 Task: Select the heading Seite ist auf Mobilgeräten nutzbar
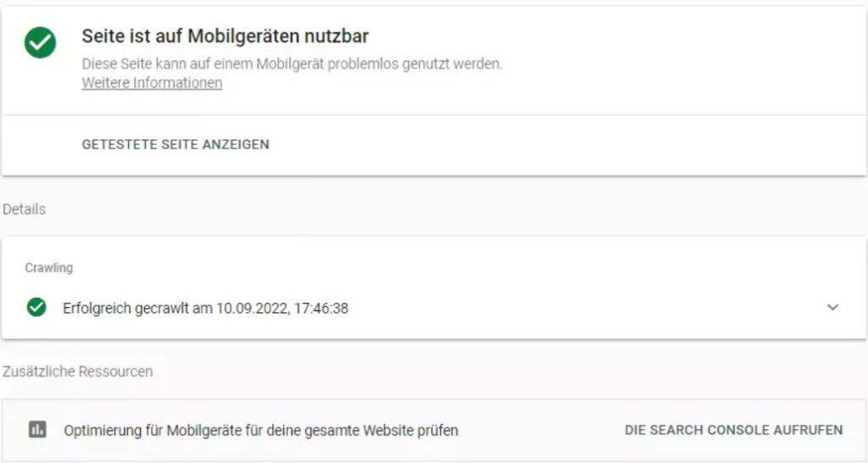225,36
